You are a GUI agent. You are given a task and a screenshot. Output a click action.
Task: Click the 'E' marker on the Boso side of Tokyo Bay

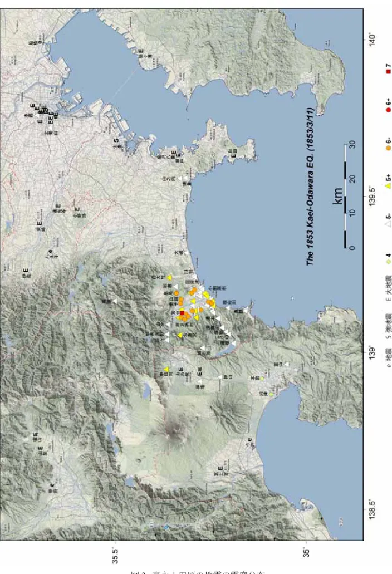(x=141, y=51)
